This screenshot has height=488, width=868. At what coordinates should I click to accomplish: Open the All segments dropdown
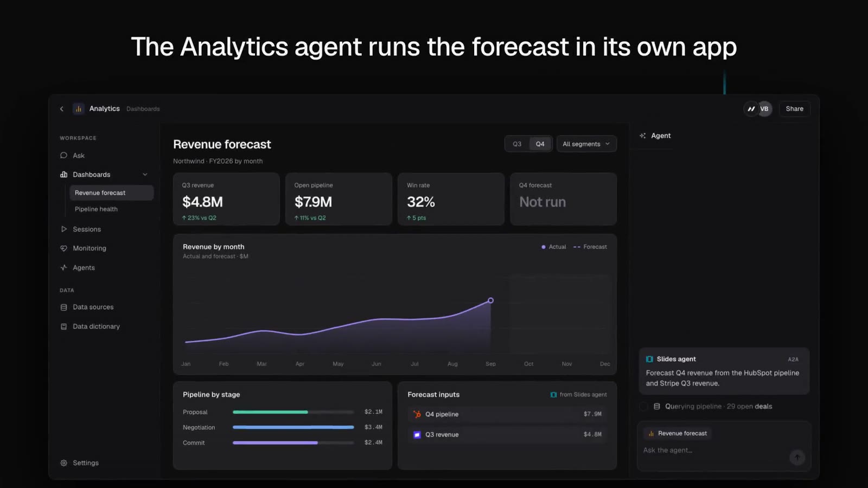(586, 144)
